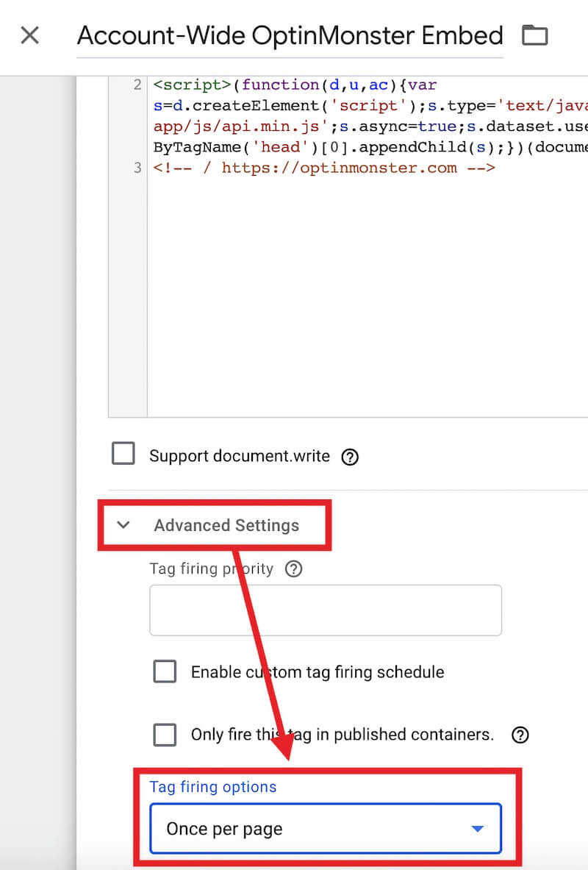
Task: Open the Tag firing options dropdown
Action: pos(326,829)
